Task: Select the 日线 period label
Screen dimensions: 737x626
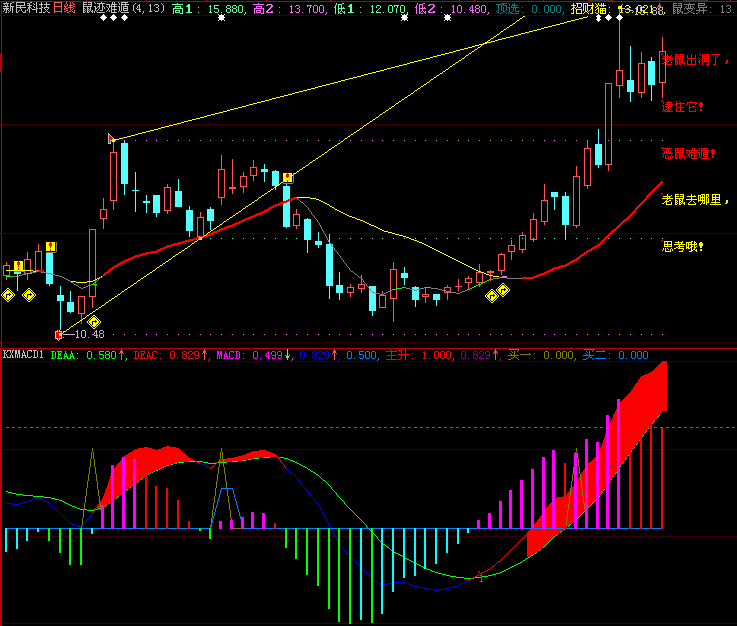Action: (64, 8)
